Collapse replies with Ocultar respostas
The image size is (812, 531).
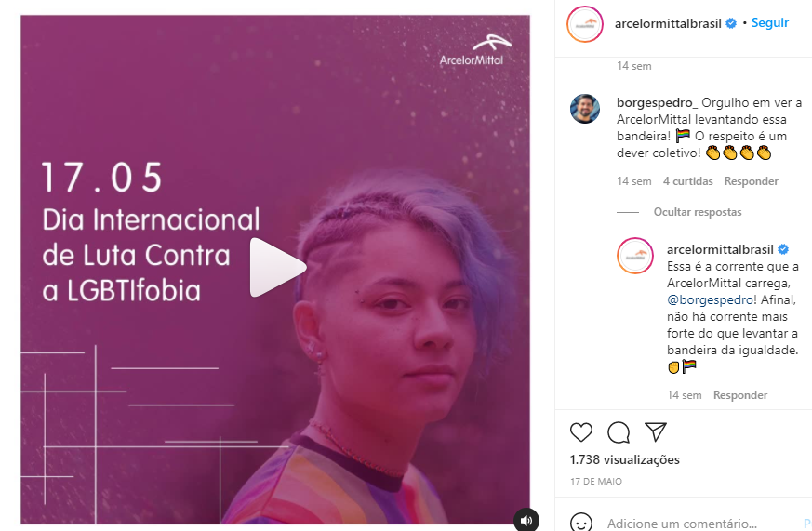pyautogui.click(x=697, y=212)
